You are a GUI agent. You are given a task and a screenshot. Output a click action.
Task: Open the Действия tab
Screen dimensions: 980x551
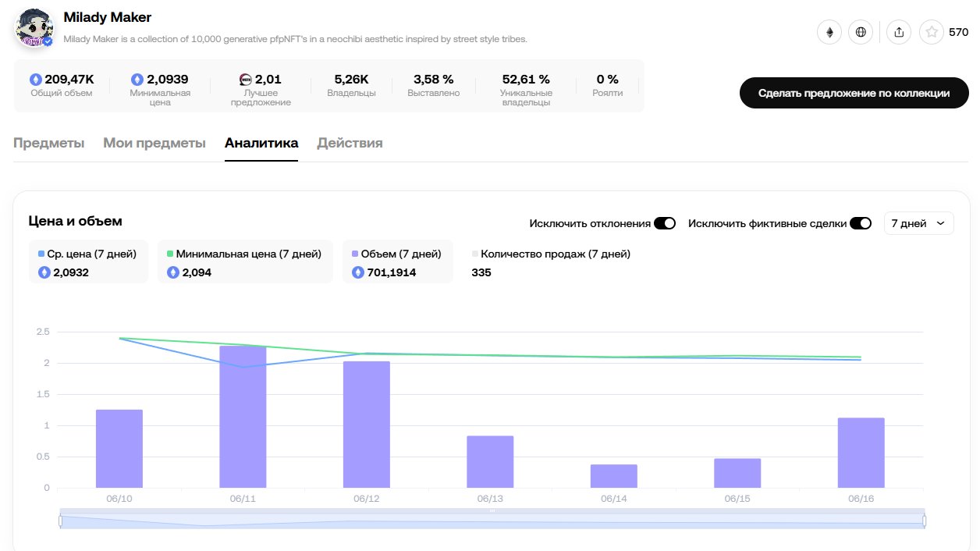(x=350, y=143)
